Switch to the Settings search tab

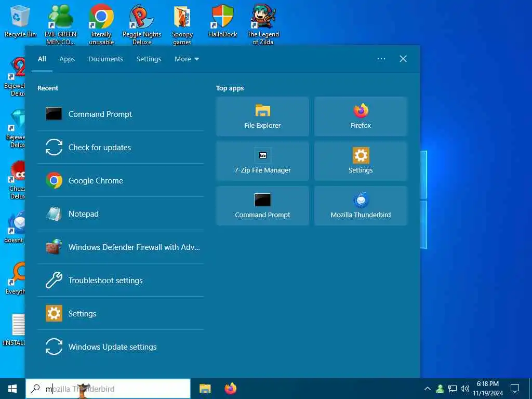pyautogui.click(x=149, y=59)
